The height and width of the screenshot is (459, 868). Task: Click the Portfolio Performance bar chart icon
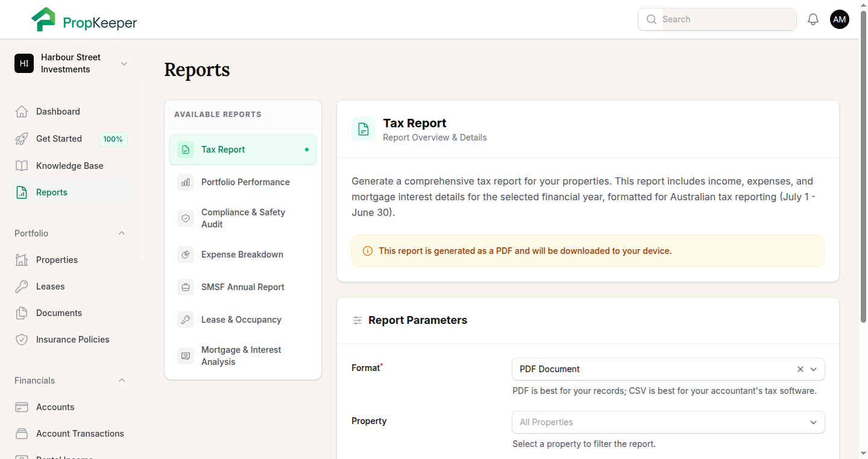point(186,182)
